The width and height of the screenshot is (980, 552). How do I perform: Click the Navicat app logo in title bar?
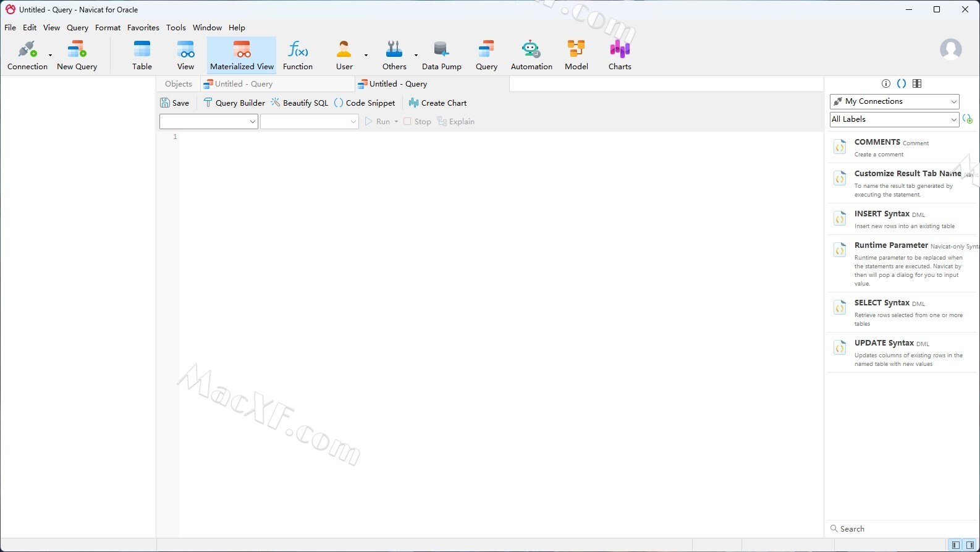point(10,9)
